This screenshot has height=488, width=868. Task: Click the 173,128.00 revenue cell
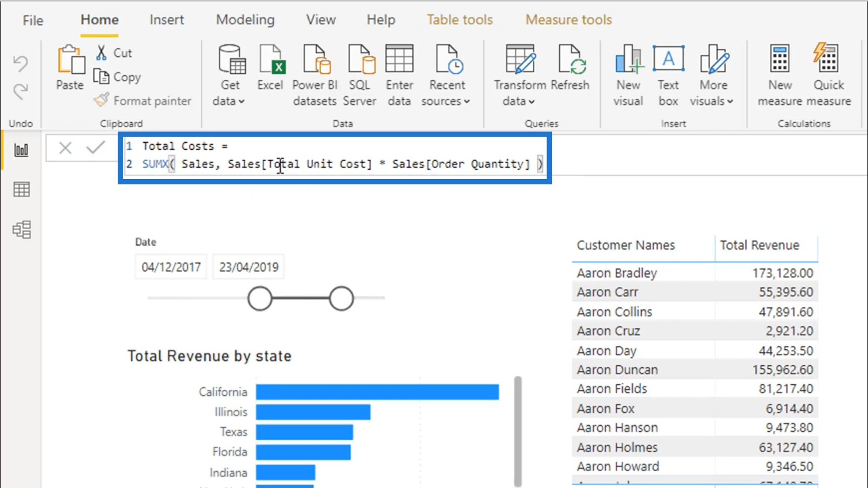tap(782, 273)
